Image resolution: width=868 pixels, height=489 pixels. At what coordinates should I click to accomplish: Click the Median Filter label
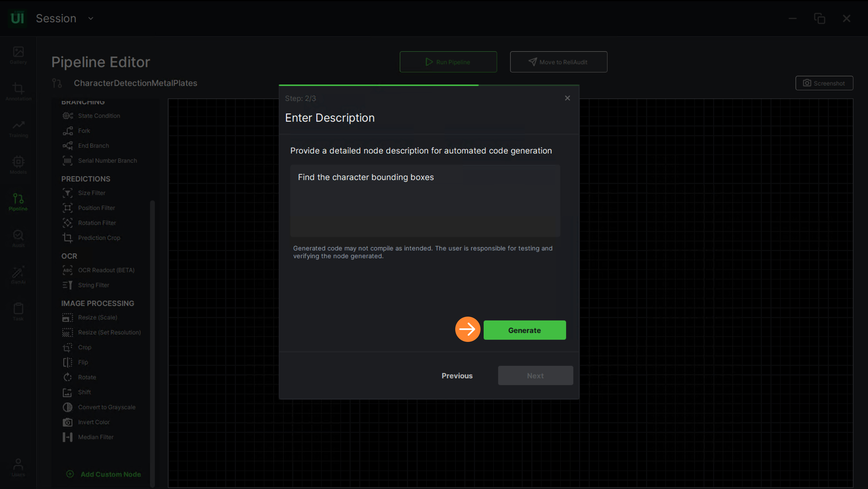click(96, 437)
